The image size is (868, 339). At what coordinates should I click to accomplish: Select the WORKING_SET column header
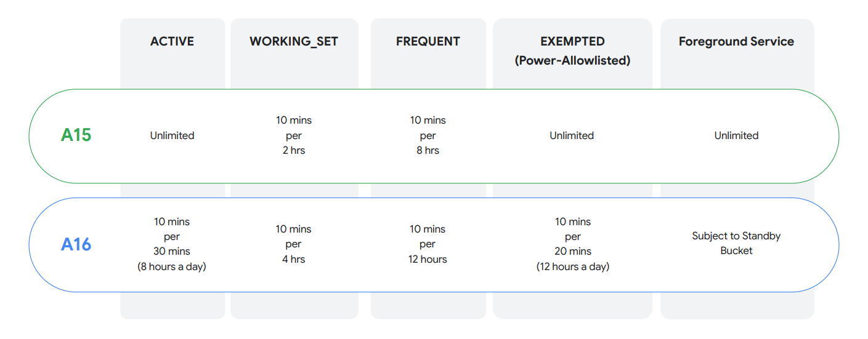coord(294,42)
